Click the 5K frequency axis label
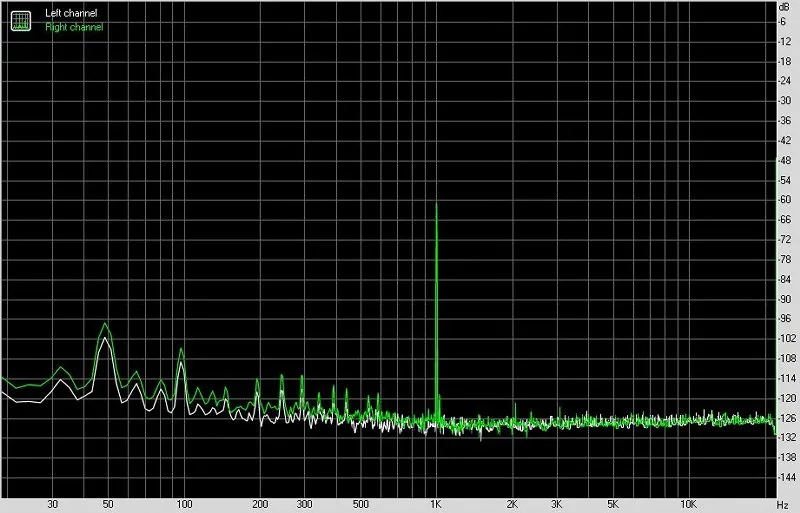Screen dimensions: 800x513 (613, 504)
